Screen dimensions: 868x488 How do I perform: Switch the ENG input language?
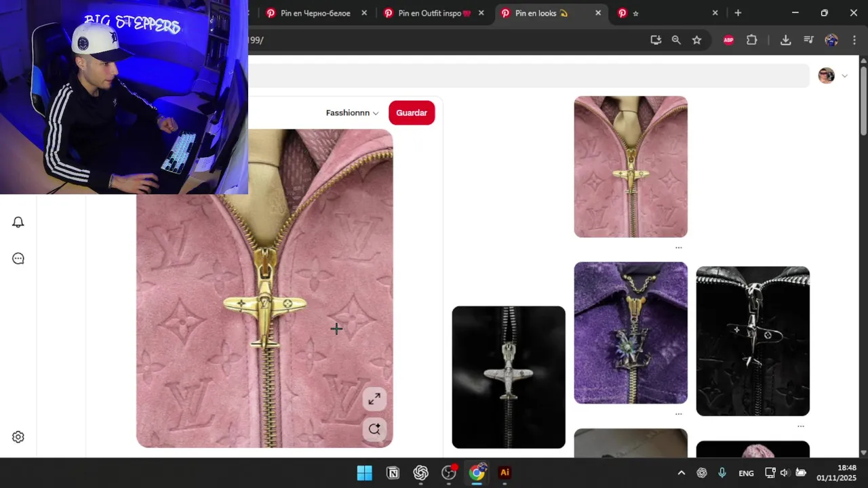coord(746,473)
